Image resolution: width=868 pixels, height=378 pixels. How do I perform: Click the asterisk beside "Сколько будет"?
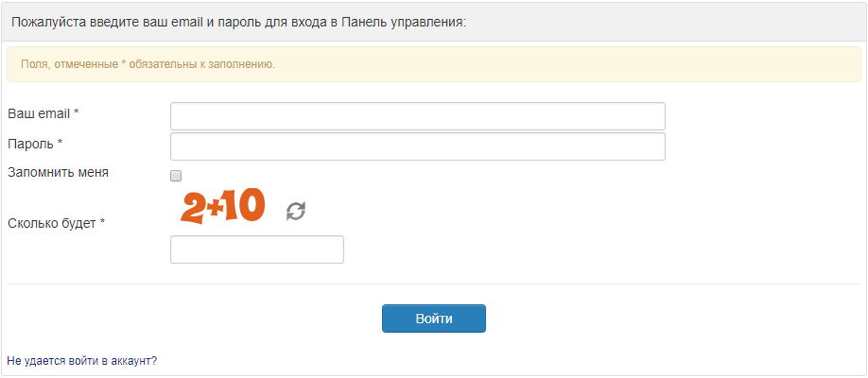[x=102, y=224]
